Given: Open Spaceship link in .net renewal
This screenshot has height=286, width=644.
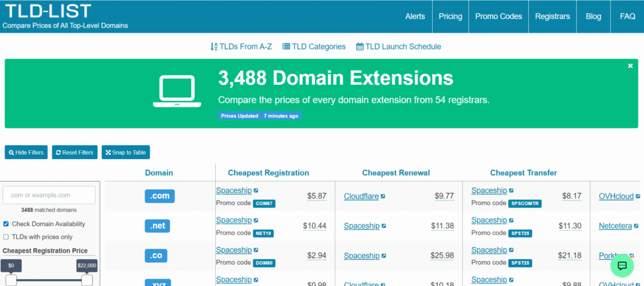Looking at the screenshot, I should [362, 226].
